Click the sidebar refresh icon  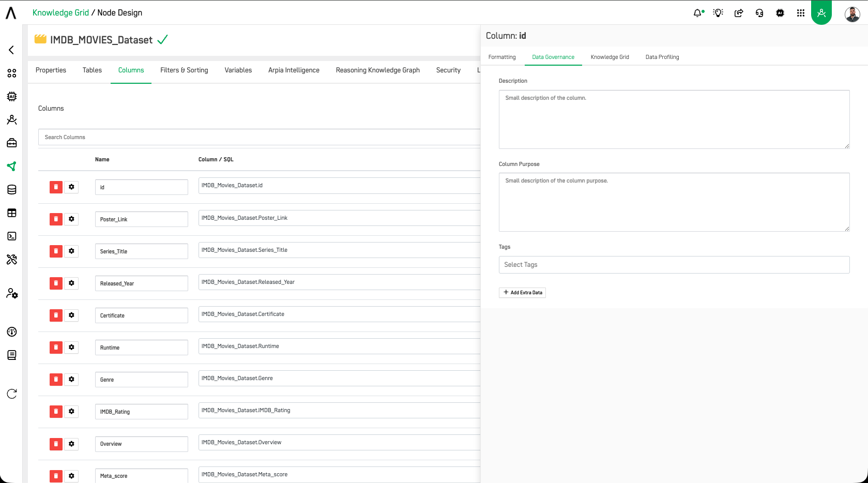point(12,394)
